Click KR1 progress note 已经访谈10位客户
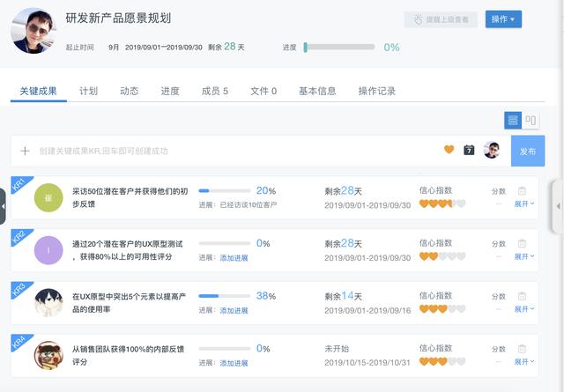Image resolution: width=564 pixels, height=392 pixels. click(x=249, y=205)
